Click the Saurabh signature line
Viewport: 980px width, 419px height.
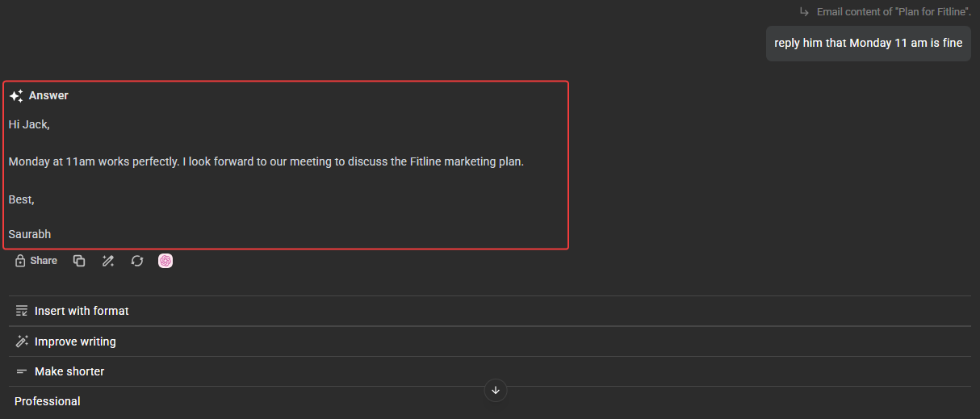[30, 234]
